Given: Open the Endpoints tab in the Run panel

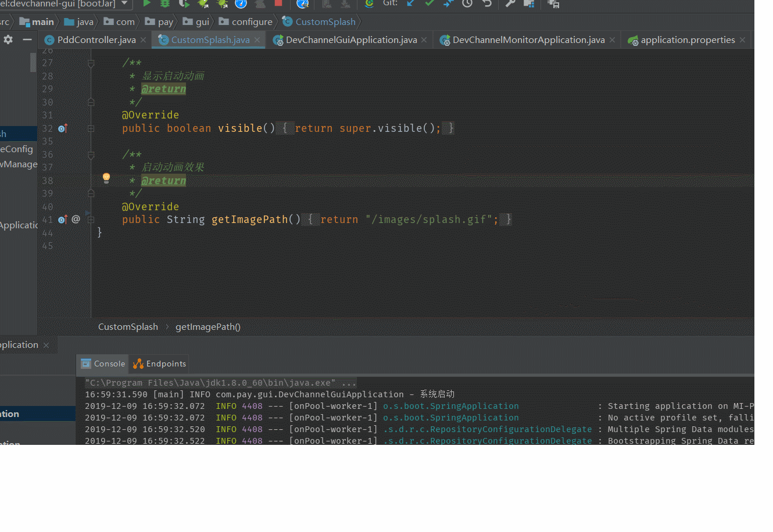Looking at the screenshot, I should click(160, 364).
